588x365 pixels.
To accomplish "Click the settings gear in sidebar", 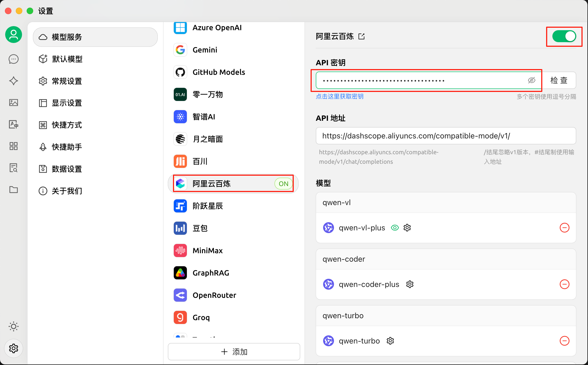I will point(14,348).
